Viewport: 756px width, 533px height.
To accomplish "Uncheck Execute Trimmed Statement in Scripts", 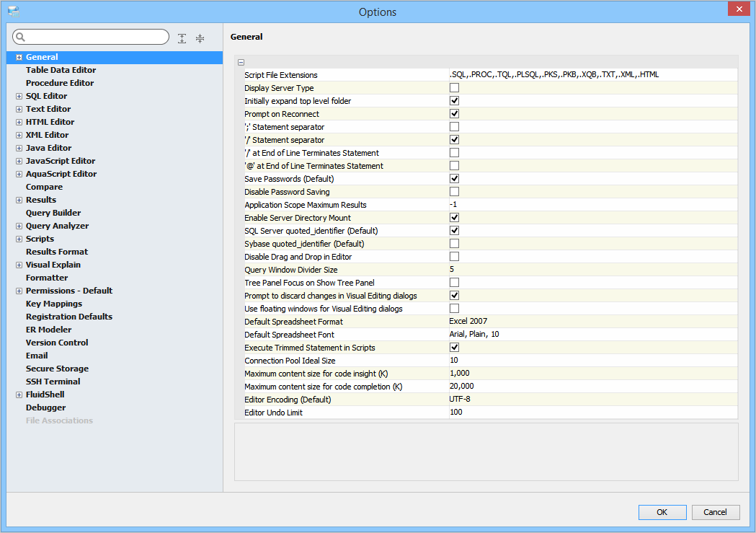I will [455, 348].
